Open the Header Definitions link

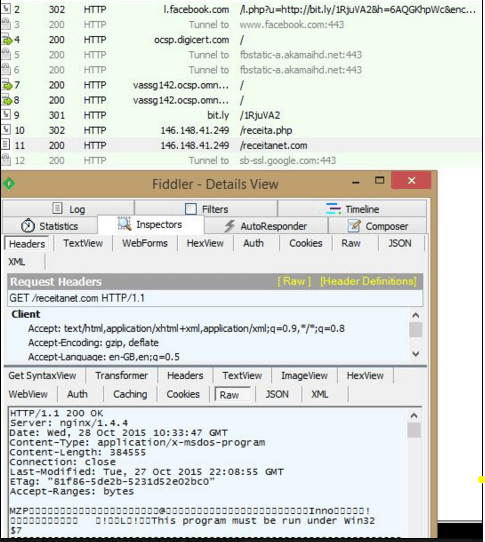[368, 281]
